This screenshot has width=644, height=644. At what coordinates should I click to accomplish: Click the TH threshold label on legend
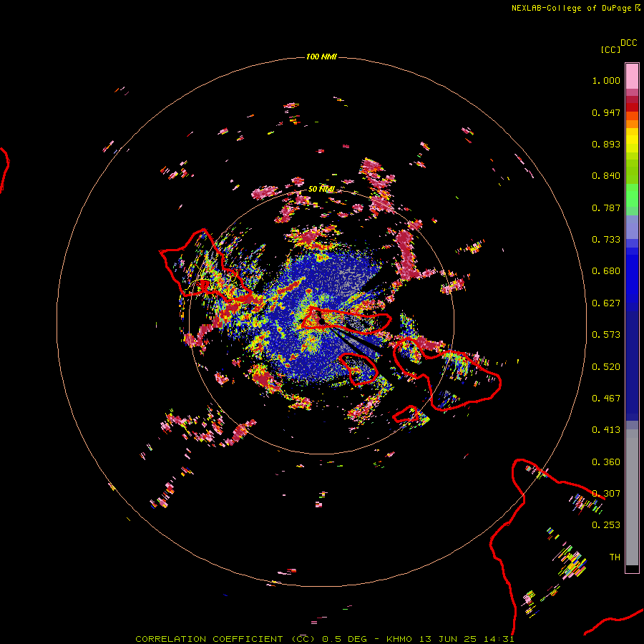click(x=615, y=557)
